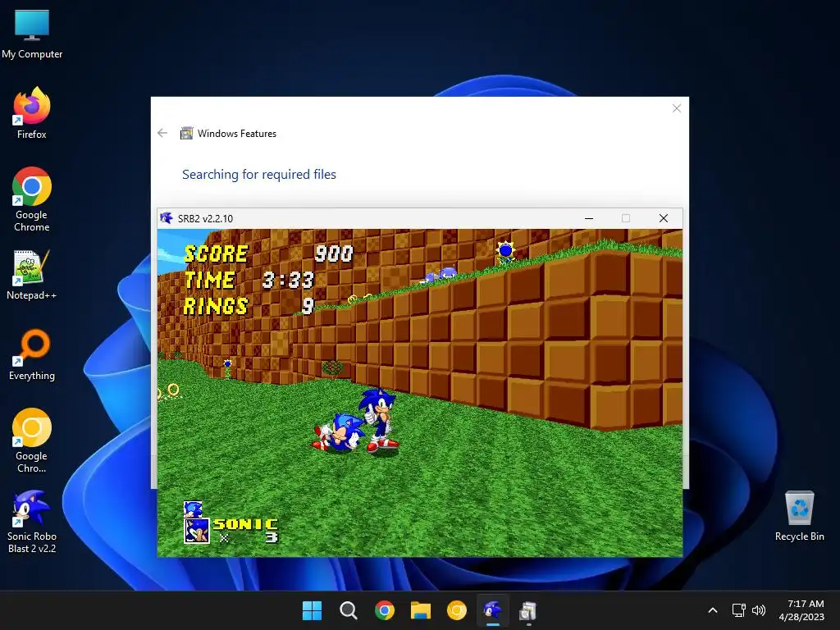This screenshot has width=840, height=630.
Task: Click the SONIC name in lives display
Action: (x=246, y=524)
